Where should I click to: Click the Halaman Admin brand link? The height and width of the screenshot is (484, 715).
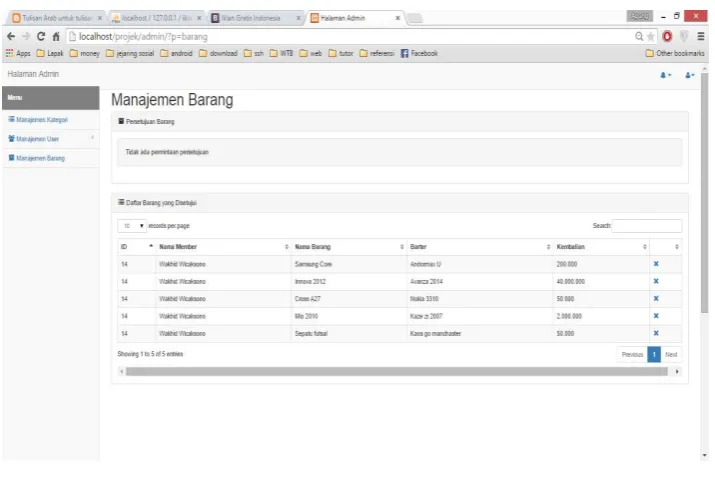pyautogui.click(x=33, y=74)
